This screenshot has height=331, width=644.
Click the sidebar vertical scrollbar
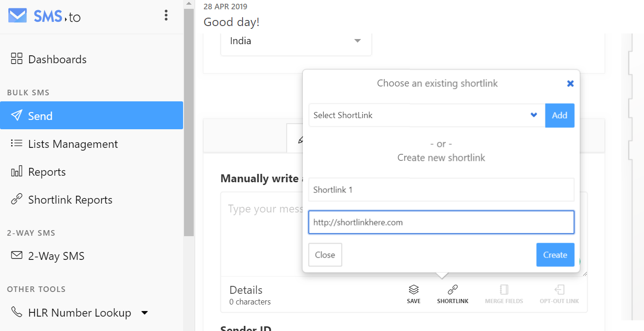coord(189,122)
